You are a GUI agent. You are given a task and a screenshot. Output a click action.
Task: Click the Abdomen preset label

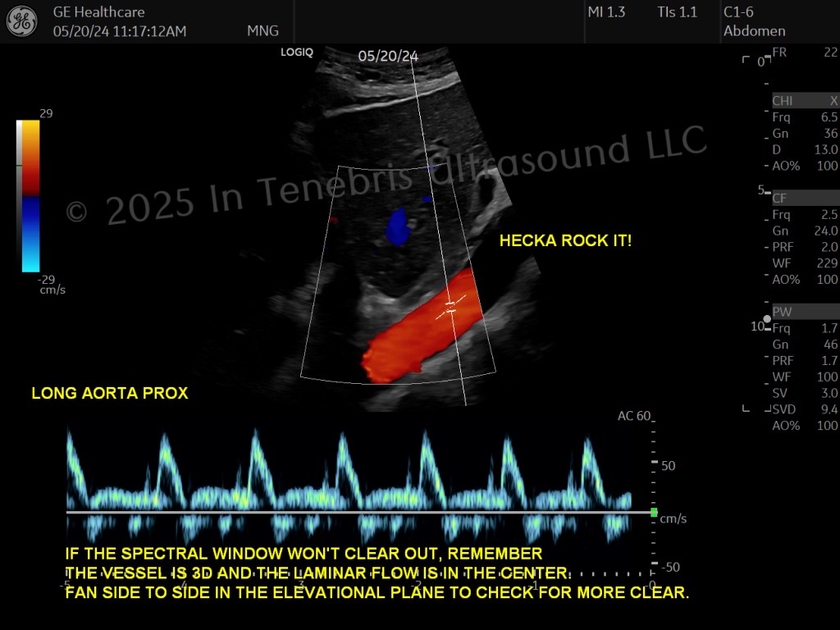[x=755, y=31]
